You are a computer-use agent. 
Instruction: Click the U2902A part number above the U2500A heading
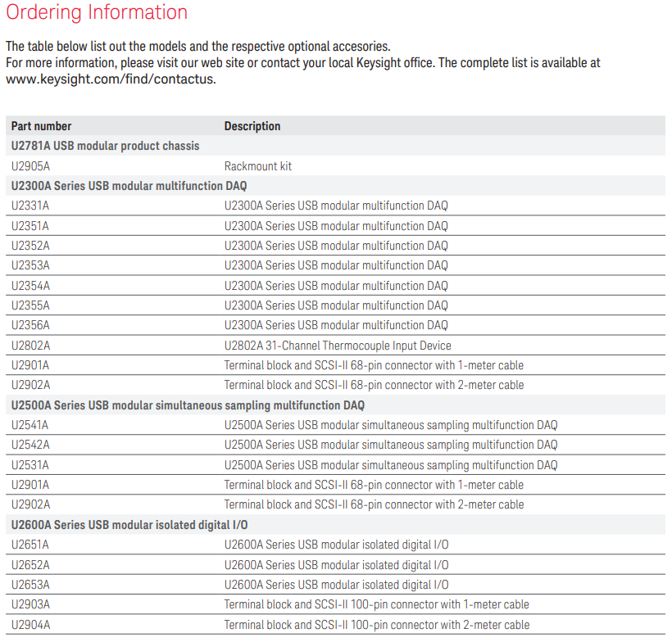[30, 385]
